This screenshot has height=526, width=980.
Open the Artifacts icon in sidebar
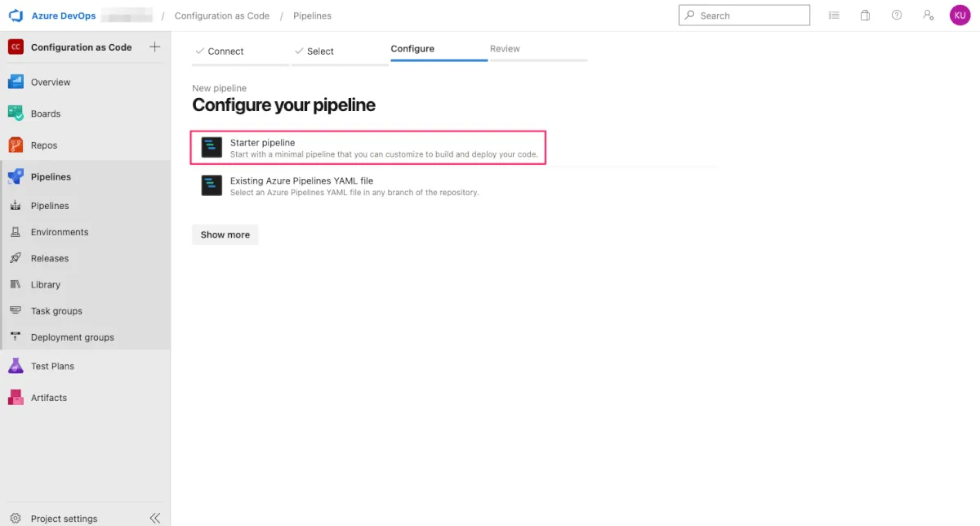[16, 398]
